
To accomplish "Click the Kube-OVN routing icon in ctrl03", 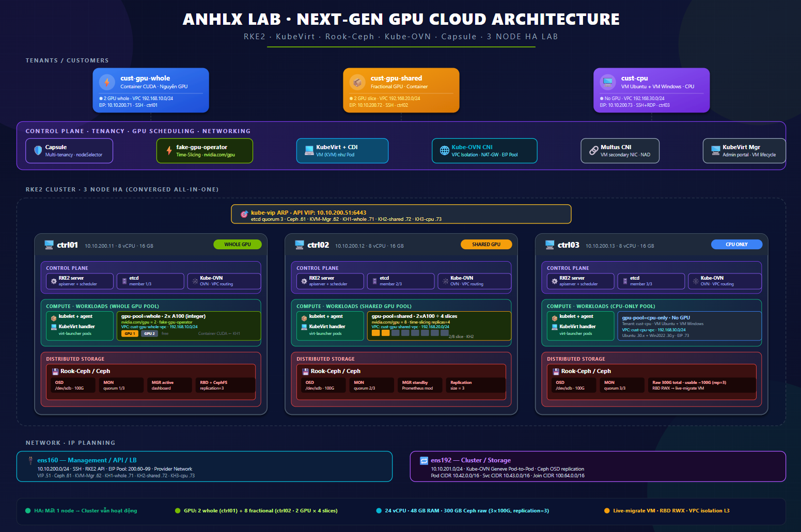I will pyautogui.click(x=696, y=281).
